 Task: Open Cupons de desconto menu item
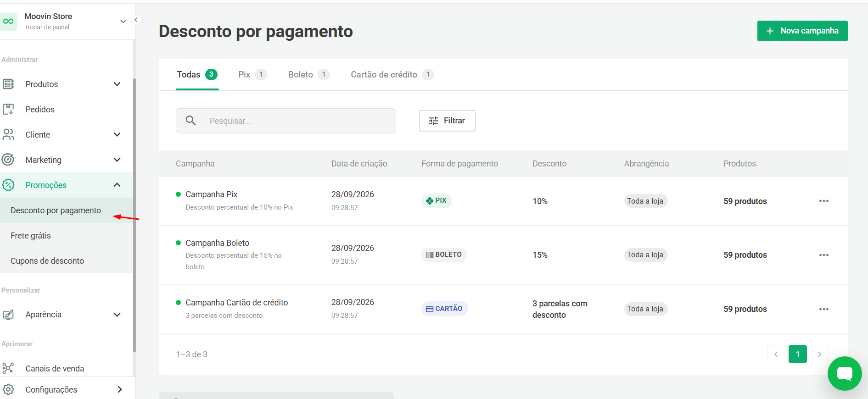(x=67, y=261)
